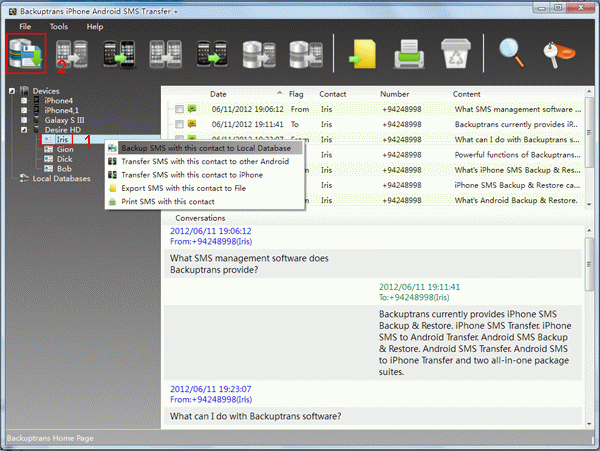
Task: Check the box for the 19:11:41 message
Action: [x=179, y=124]
